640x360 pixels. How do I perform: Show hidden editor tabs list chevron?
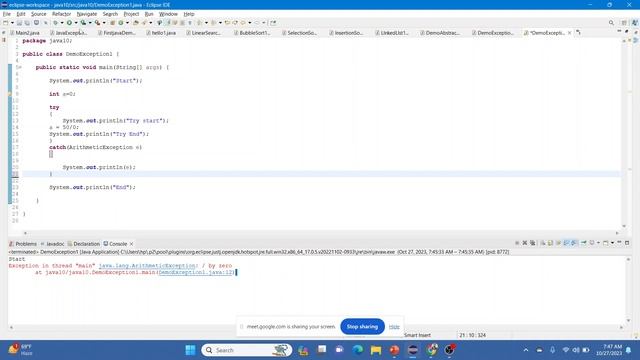[578, 32]
